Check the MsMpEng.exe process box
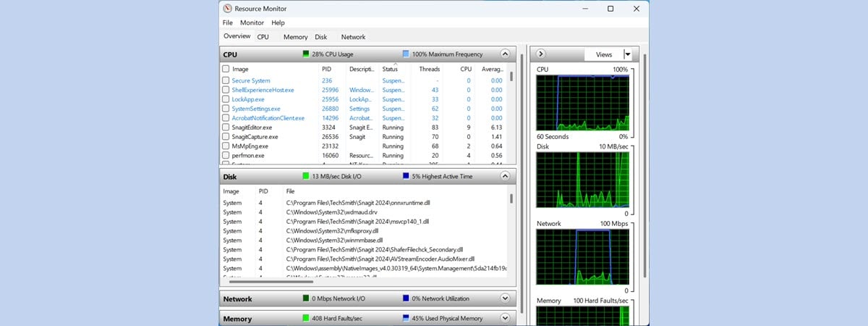This screenshot has width=868, height=326. pyautogui.click(x=226, y=146)
